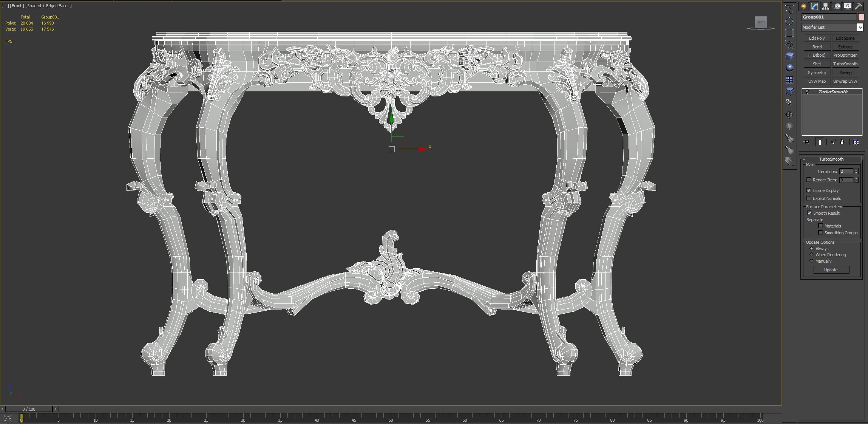
Task: Click inside the Iterations value field
Action: tap(846, 172)
